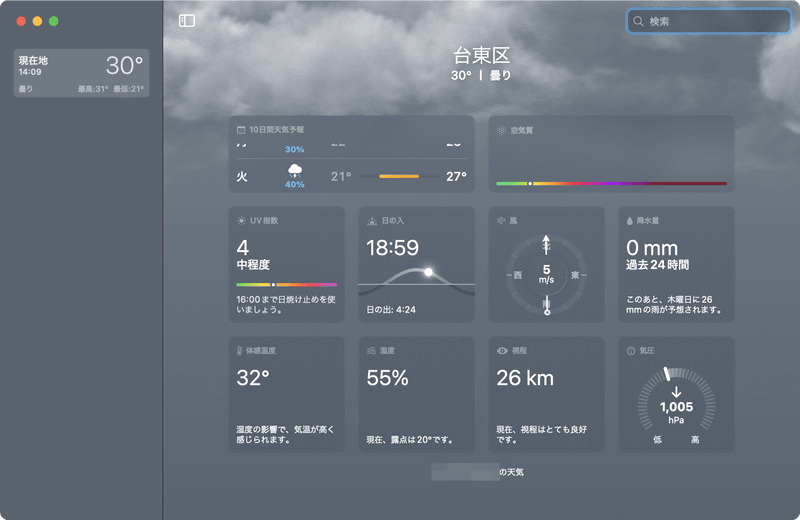The width and height of the screenshot is (800, 520).
Task: Click the 台東区 city title
Action: pyautogui.click(x=481, y=56)
